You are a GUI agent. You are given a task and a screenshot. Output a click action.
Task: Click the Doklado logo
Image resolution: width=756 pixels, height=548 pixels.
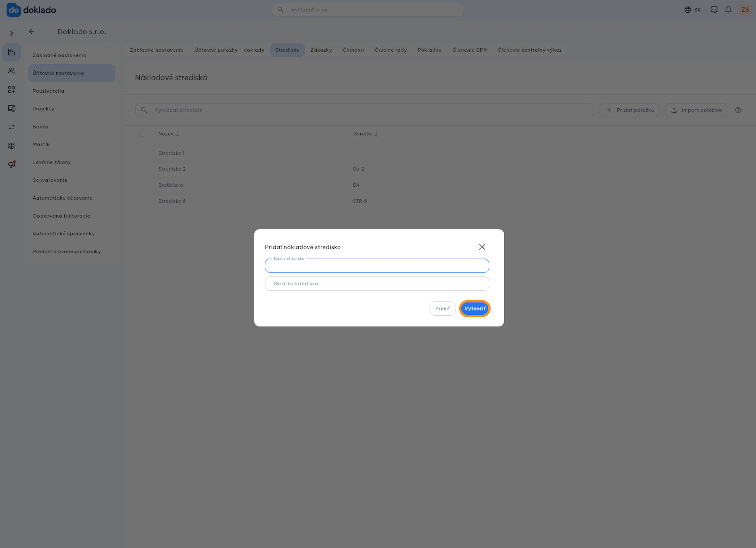coord(31,10)
